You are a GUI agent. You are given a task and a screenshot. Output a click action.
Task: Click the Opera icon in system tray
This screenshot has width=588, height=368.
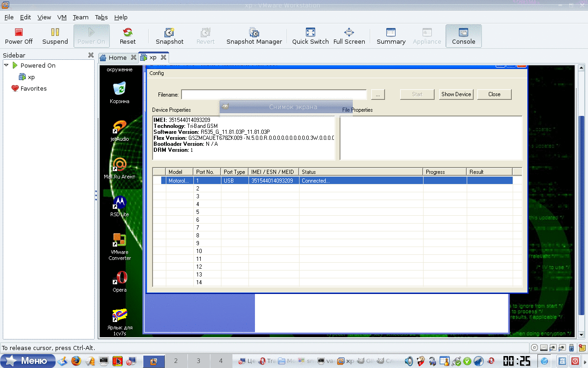point(491,361)
